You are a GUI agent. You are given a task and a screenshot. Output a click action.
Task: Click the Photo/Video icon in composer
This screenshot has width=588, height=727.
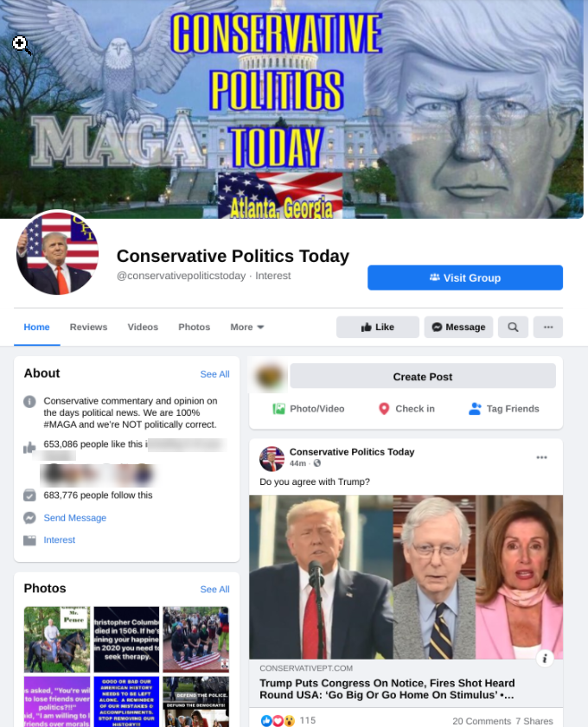(x=278, y=409)
